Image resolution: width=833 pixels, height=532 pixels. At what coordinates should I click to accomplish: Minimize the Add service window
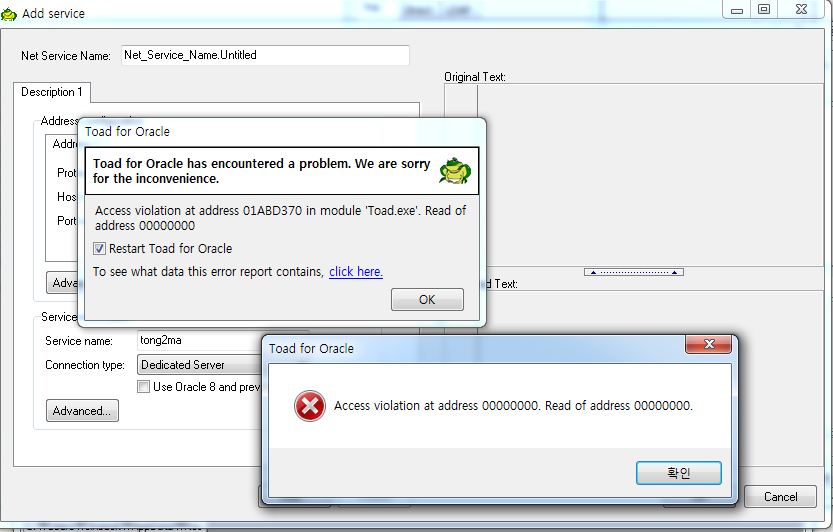(x=736, y=10)
